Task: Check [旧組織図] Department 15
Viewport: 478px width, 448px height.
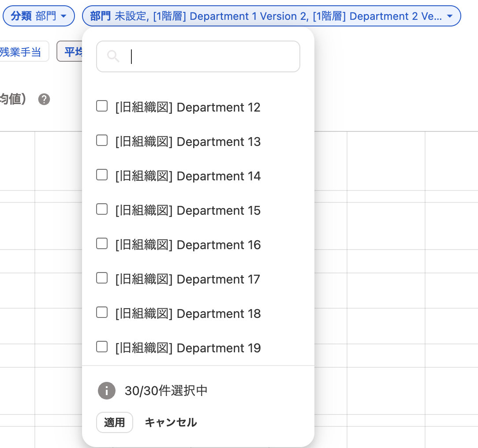Action: click(x=102, y=209)
